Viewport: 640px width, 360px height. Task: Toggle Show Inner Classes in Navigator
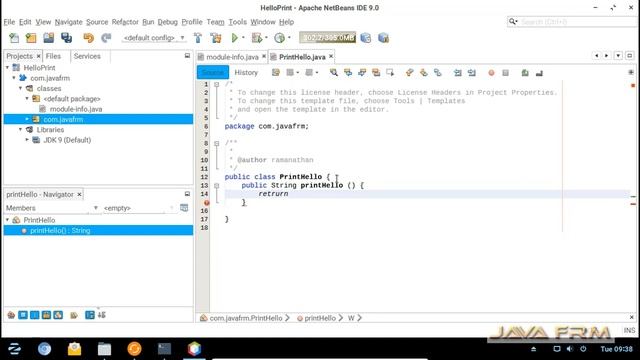point(58,315)
